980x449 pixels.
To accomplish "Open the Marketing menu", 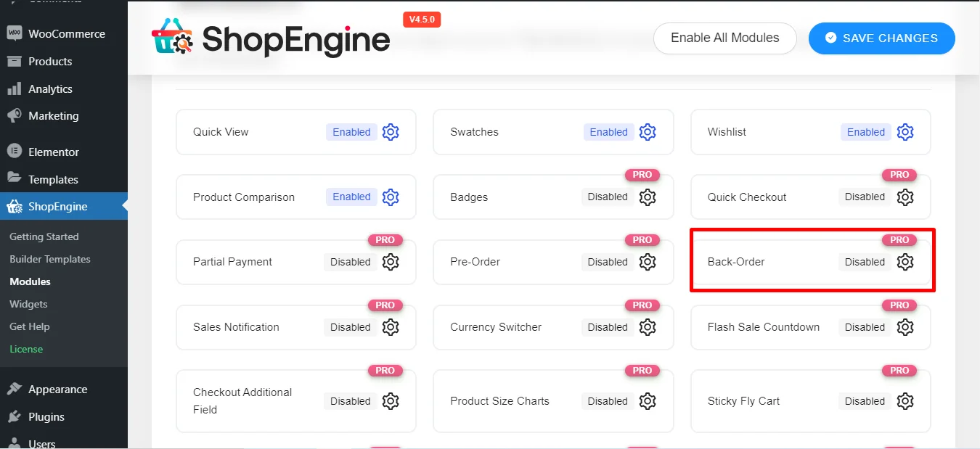I will 64,116.
